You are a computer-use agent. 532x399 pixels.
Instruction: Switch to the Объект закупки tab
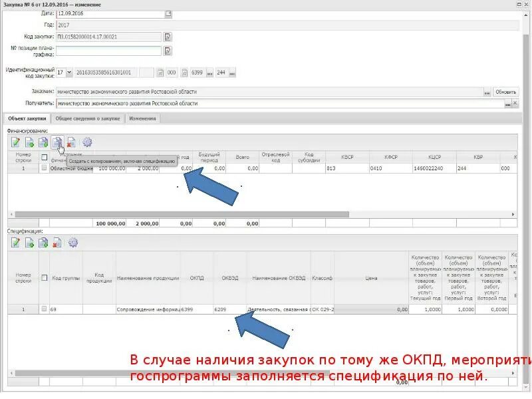click(27, 118)
